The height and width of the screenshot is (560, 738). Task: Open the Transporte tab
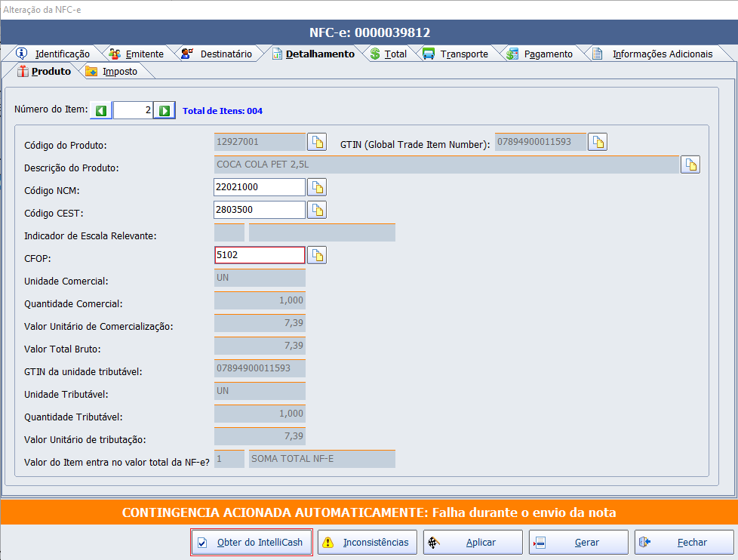pos(456,54)
